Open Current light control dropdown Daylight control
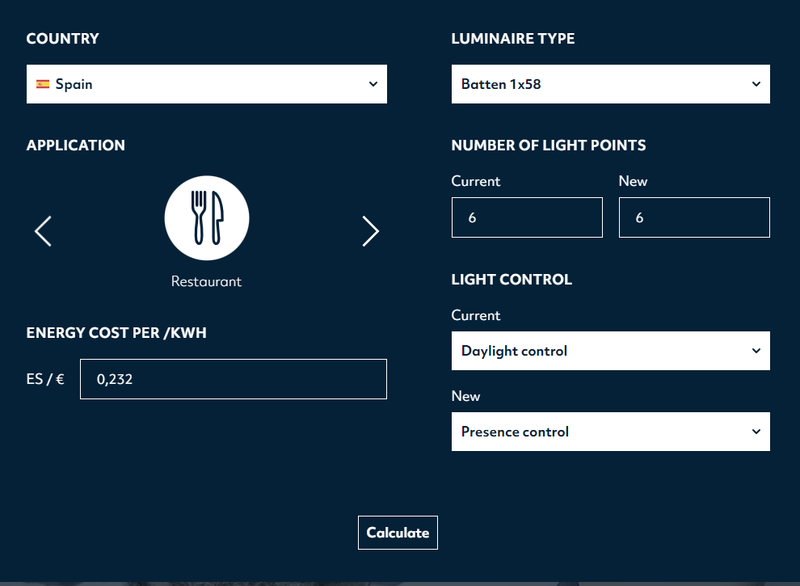The height and width of the screenshot is (586, 800). click(x=611, y=351)
